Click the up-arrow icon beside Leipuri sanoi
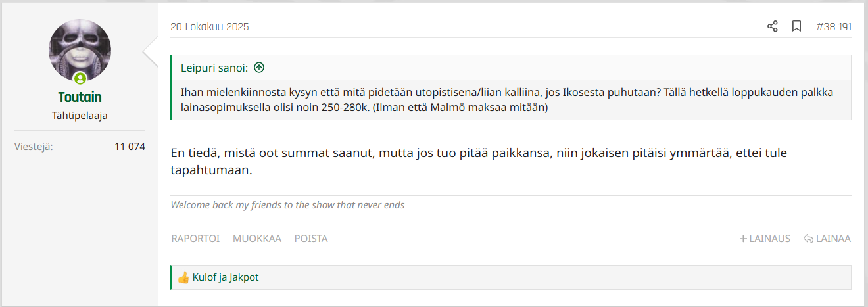868x307 pixels. pyautogui.click(x=259, y=68)
